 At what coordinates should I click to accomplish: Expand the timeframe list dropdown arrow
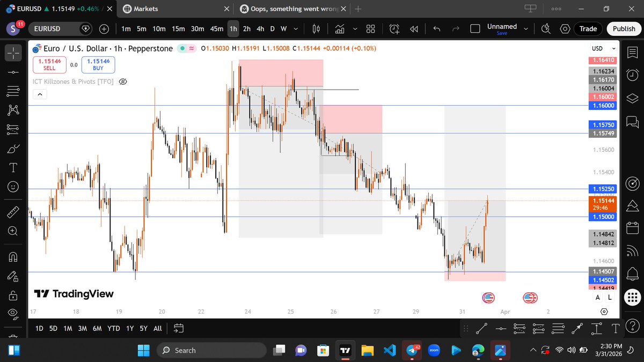pyautogui.click(x=296, y=29)
